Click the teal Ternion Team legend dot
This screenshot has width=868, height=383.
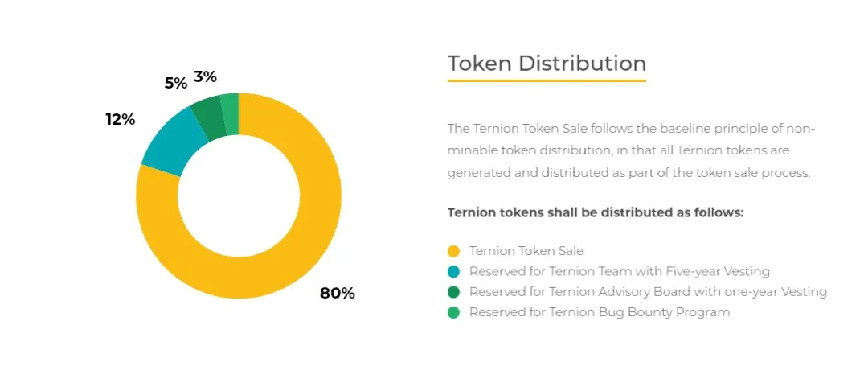(453, 272)
